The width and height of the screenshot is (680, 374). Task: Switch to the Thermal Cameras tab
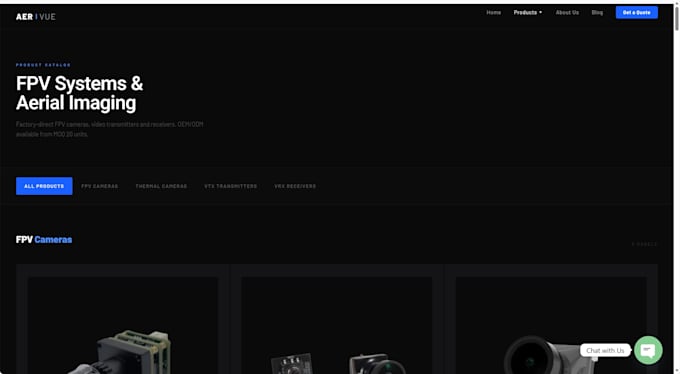tap(161, 186)
